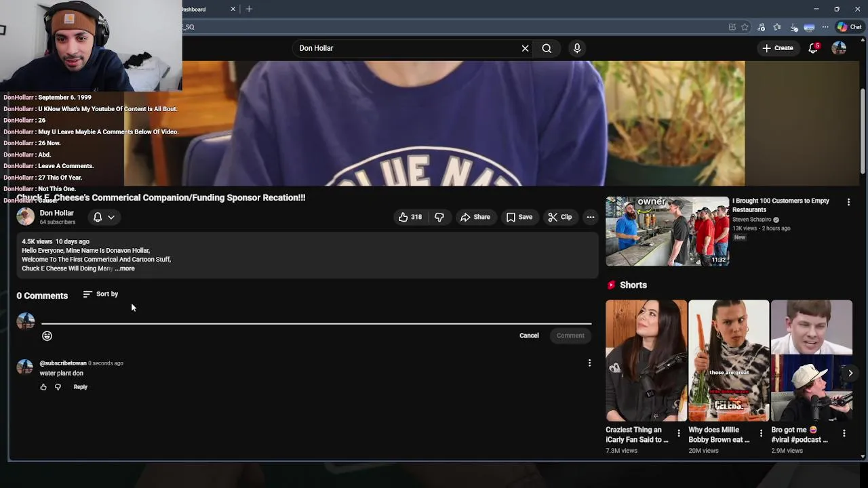Image resolution: width=868 pixels, height=488 pixels.
Task: Open @subscribetowan commenter profile
Action: (63, 363)
